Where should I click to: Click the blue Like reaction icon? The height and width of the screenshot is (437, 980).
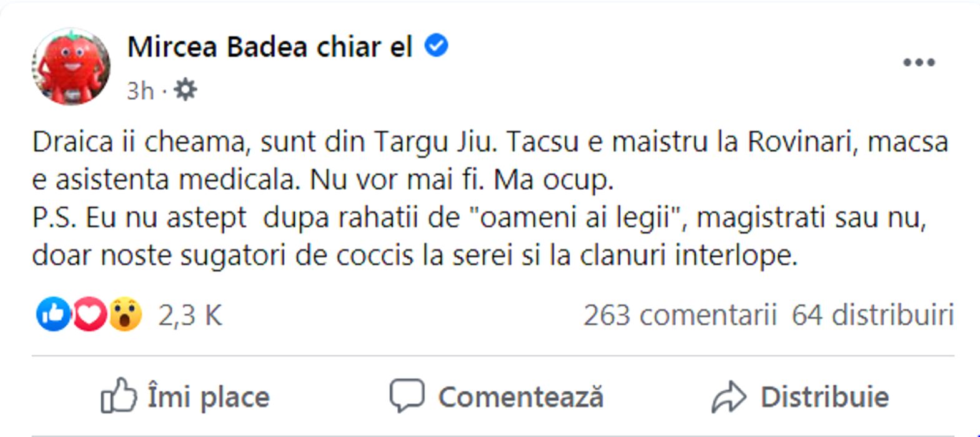pos(53,314)
